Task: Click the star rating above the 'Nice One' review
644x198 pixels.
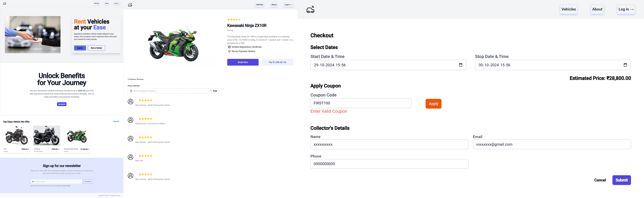Action: 145,156
